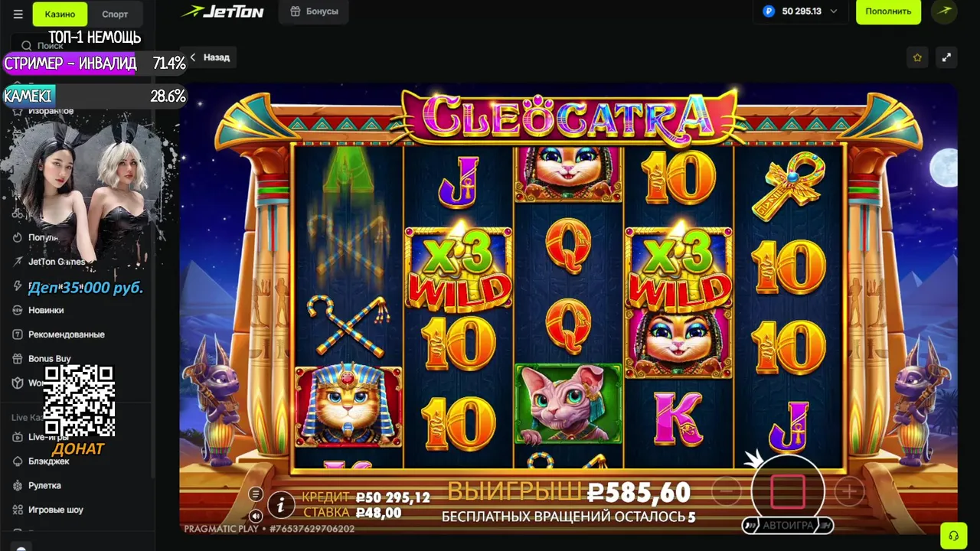The height and width of the screenshot is (551, 980).
Task: Open the support headset chat icon
Action: pos(953,534)
